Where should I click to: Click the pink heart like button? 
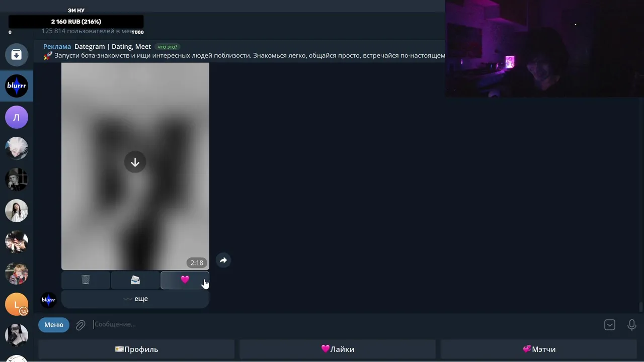[x=185, y=280]
